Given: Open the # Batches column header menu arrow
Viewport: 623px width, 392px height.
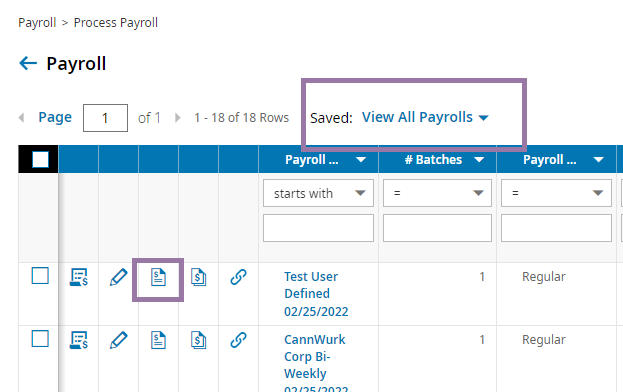Looking at the screenshot, I should (x=479, y=160).
